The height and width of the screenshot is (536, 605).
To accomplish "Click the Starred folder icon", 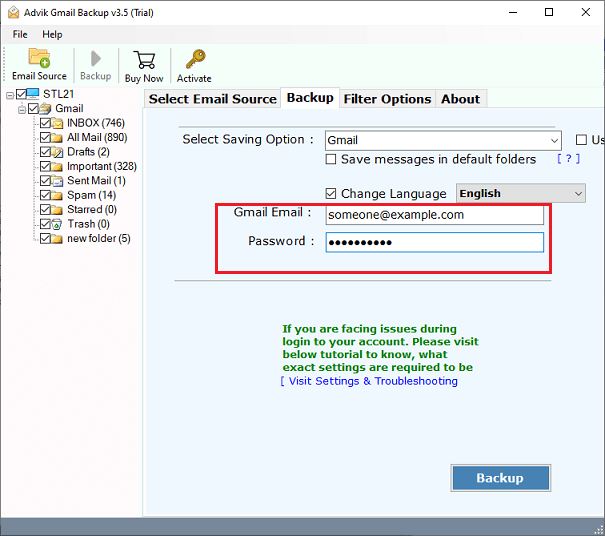I will tap(57, 210).
